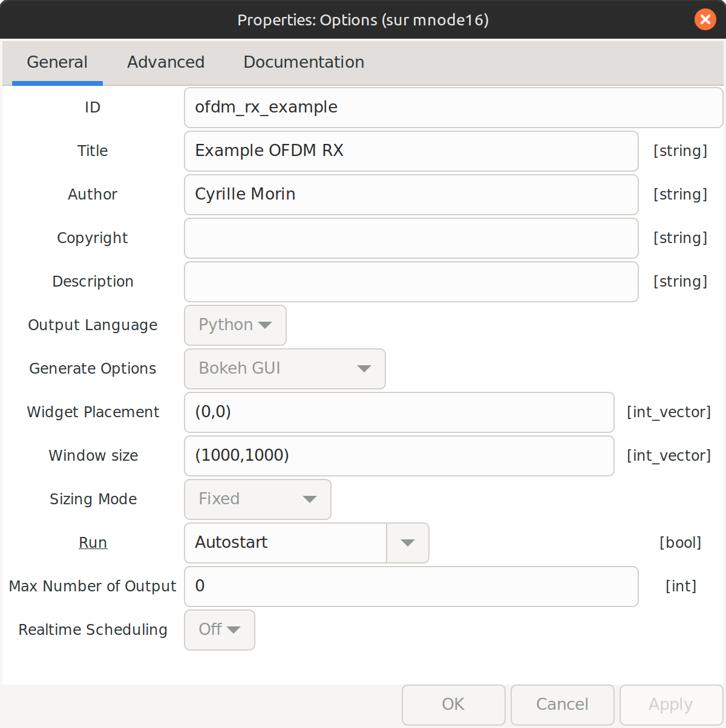
Task: Click the Window size input field
Action: tap(399, 456)
